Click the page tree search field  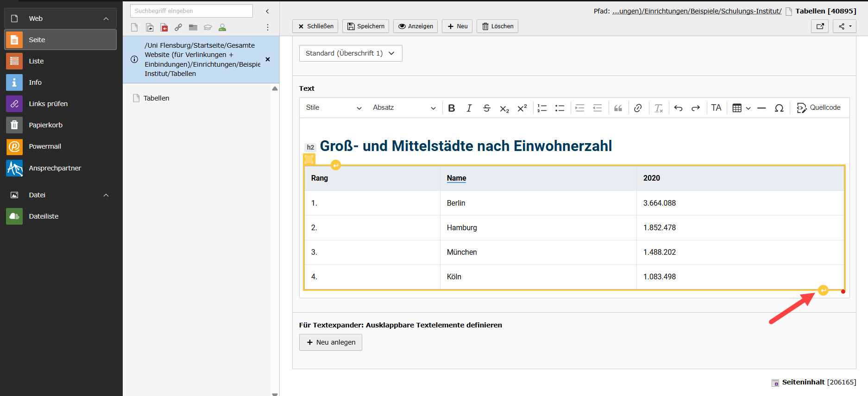(191, 11)
